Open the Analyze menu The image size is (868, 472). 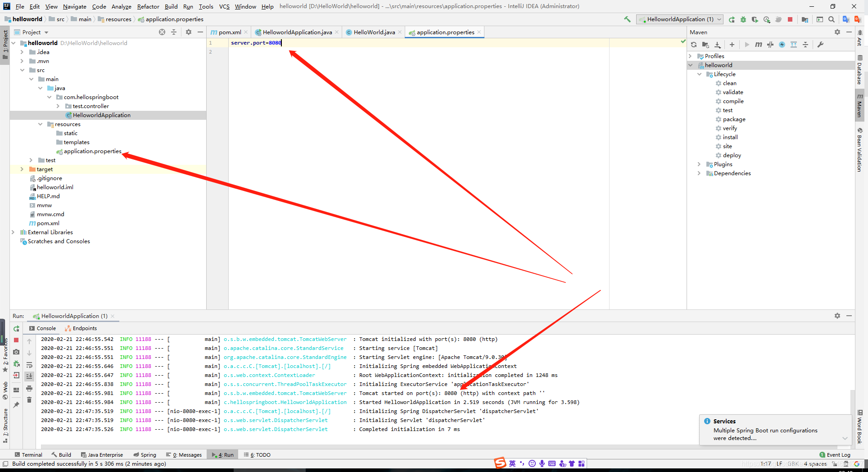[121, 6]
